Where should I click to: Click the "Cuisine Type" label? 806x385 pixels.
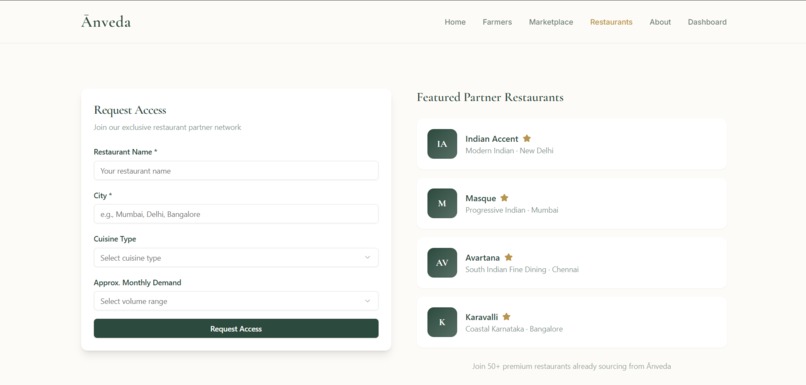pyautogui.click(x=115, y=239)
